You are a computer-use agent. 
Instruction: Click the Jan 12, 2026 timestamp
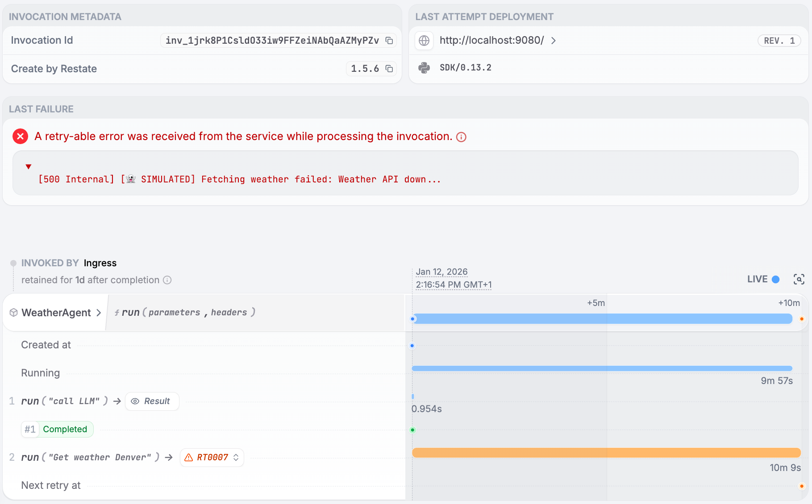(441, 272)
